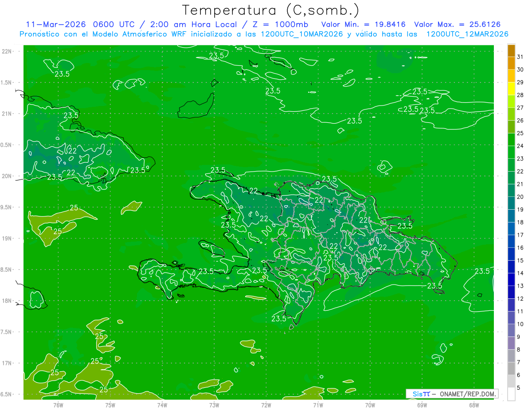Click the "76W" longitude axis label

coord(58,405)
